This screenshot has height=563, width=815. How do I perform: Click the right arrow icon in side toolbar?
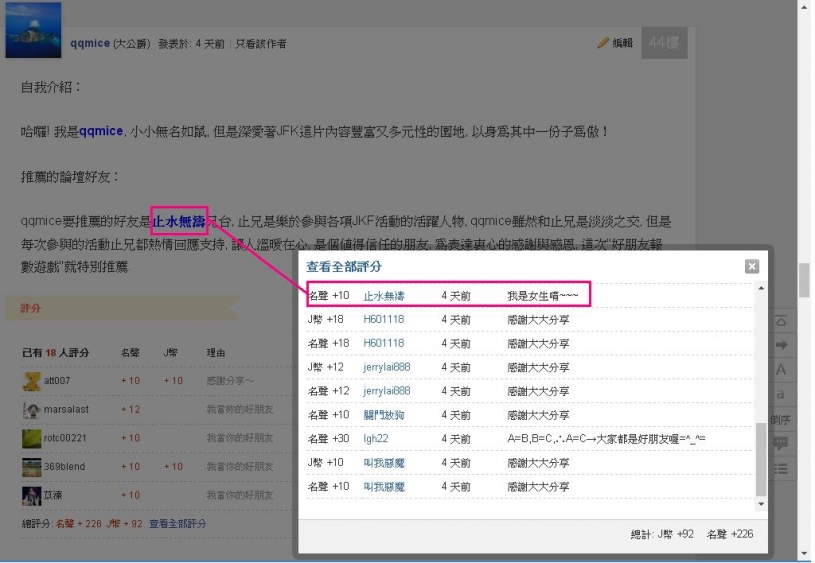pos(781,345)
